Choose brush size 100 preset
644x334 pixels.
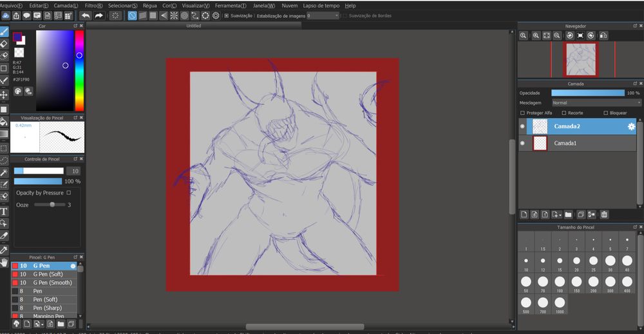(x=560, y=284)
